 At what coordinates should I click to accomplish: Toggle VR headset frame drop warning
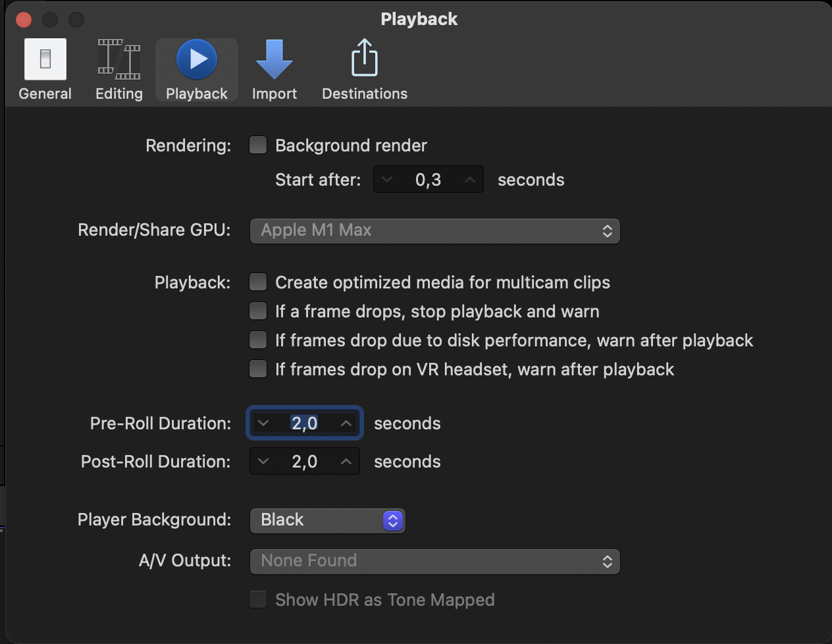[x=258, y=369]
